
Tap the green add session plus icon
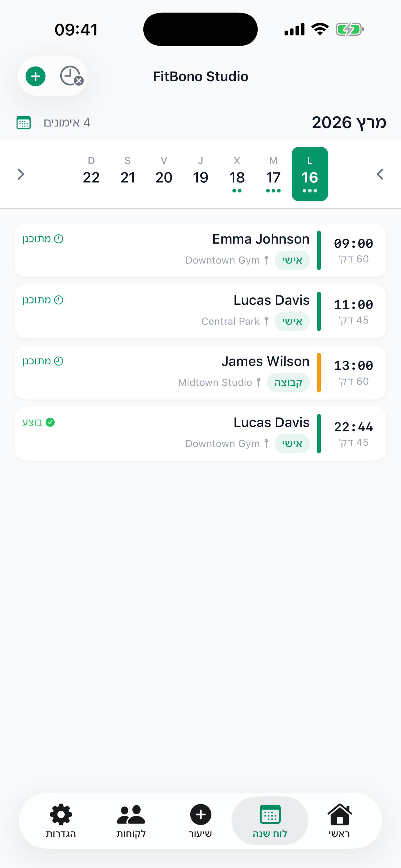(35, 77)
